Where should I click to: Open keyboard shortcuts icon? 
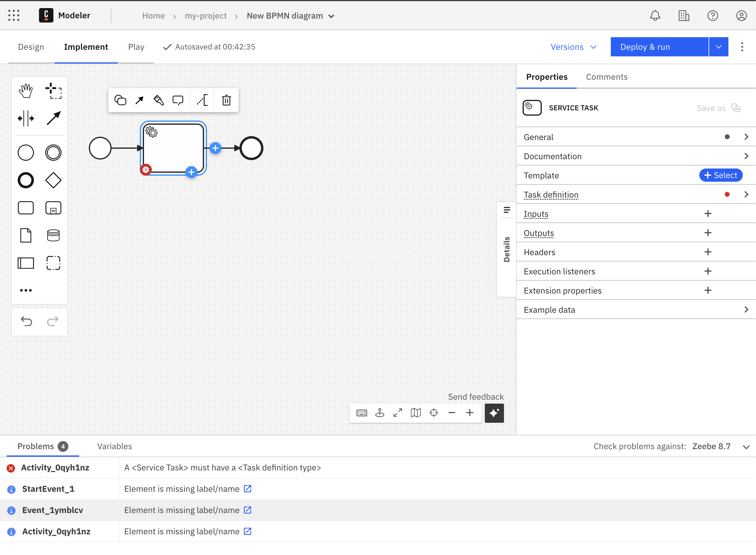coord(362,413)
